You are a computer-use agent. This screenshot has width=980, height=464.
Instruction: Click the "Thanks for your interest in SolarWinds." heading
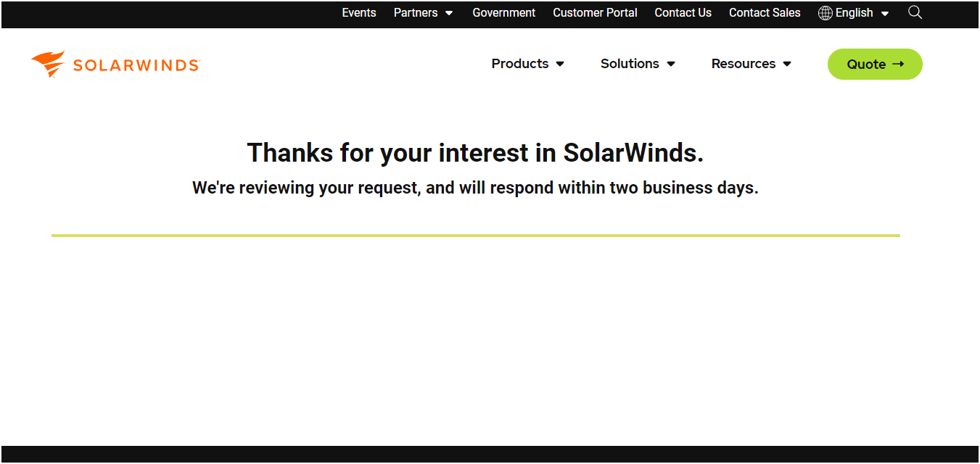coord(475,153)
